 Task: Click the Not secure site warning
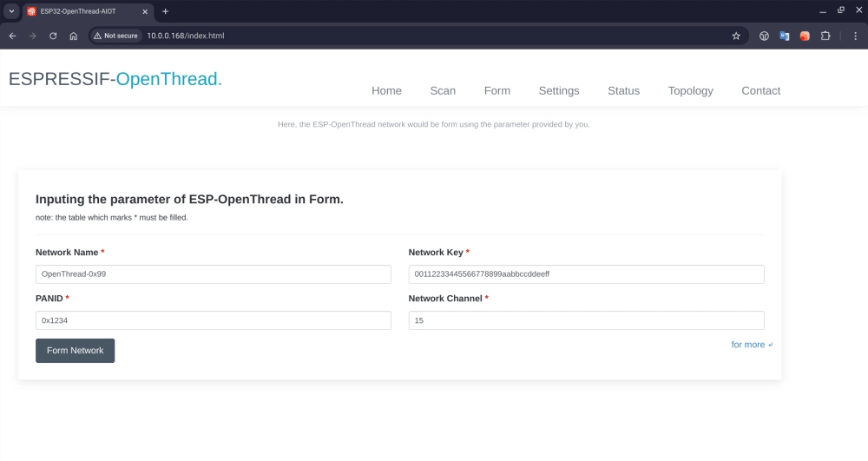(x=115, y=36)
